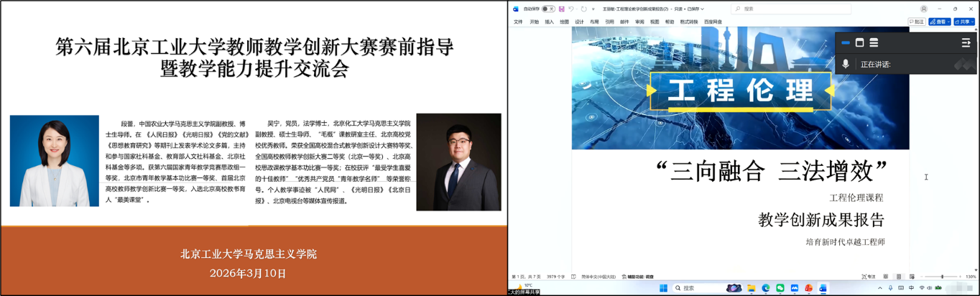Click the 批注 (Comments) button
This screenshot has width=980, height=296.
click(917, 22)
